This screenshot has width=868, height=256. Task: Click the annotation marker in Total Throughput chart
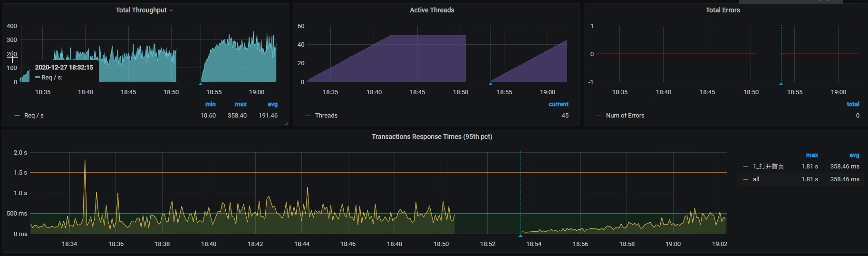click(201, 84)
